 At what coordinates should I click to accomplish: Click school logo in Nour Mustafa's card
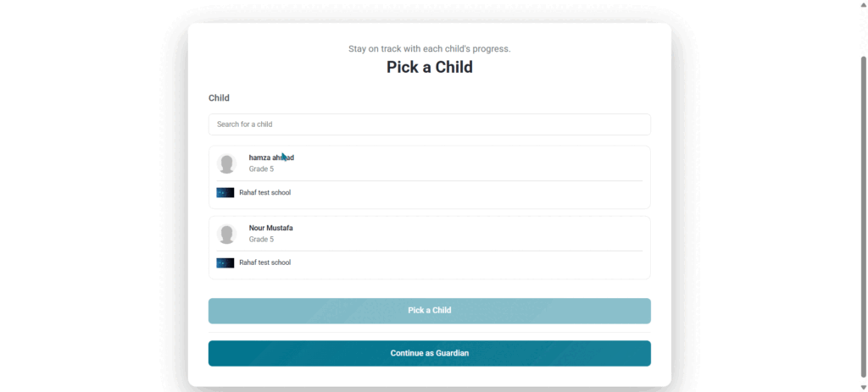pyautogui.click(x=225, y=262)
